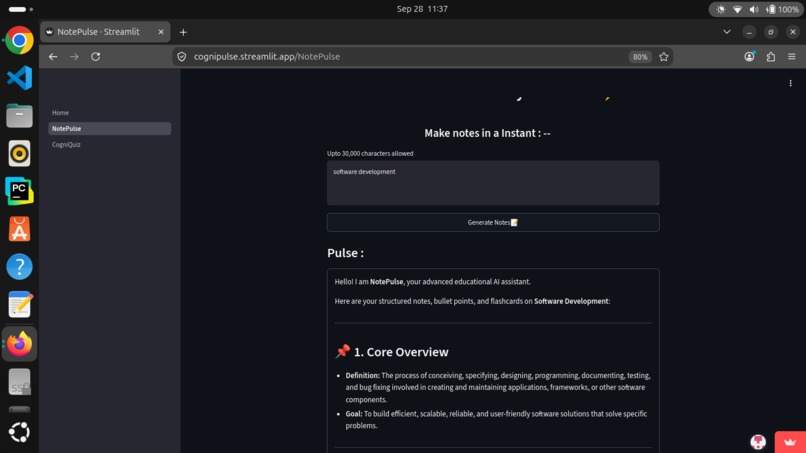Open the Firefox account icon

(749, 57)
